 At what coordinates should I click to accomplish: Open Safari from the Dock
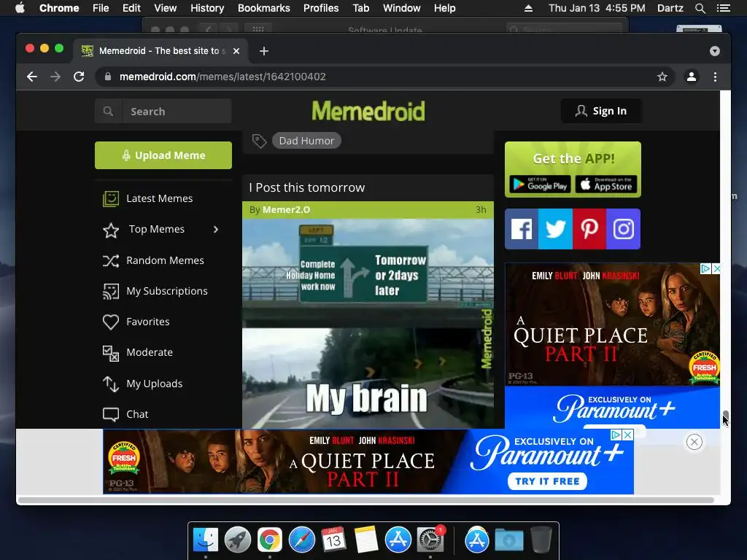302,540
